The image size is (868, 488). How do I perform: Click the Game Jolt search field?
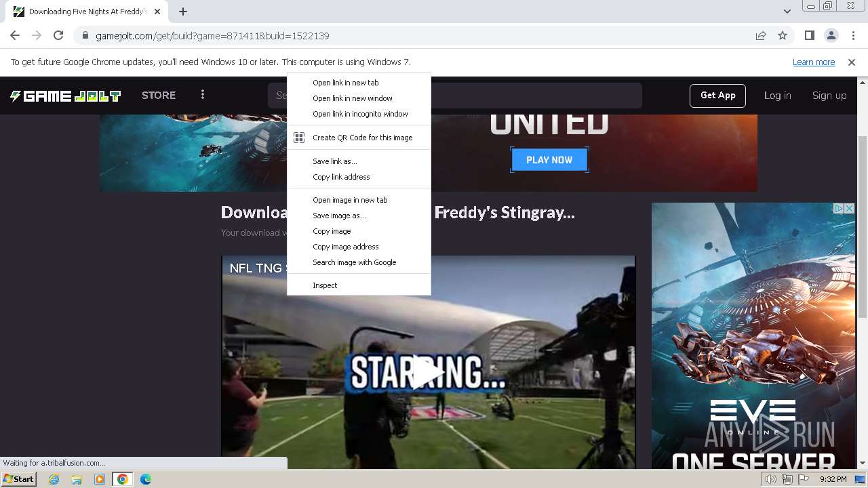(454, 96)
